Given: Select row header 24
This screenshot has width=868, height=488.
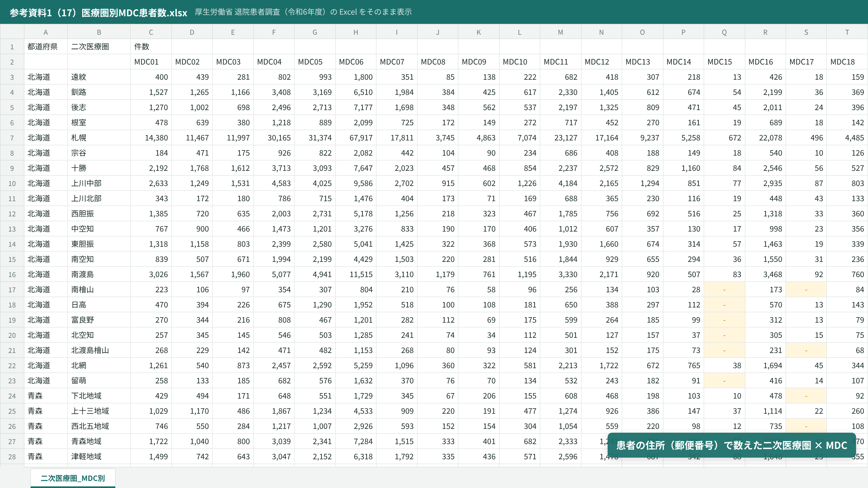Looking at the screenshot, I should click(12, 396).
